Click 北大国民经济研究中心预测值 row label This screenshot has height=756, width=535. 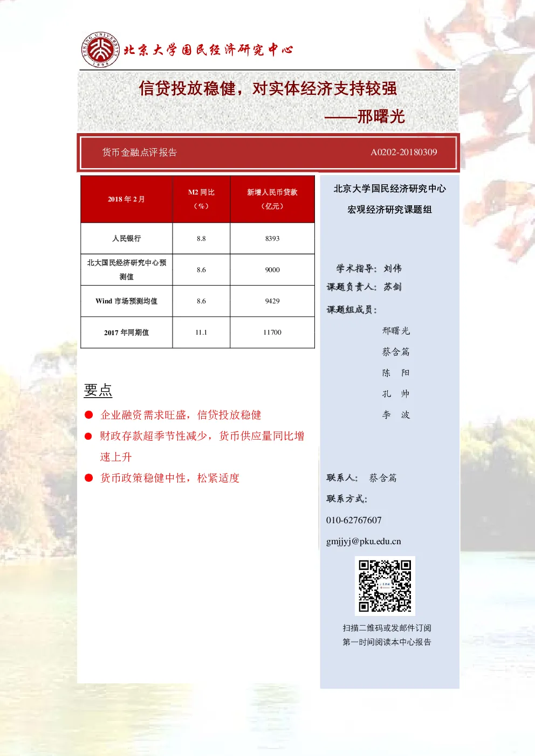[126, 269]
